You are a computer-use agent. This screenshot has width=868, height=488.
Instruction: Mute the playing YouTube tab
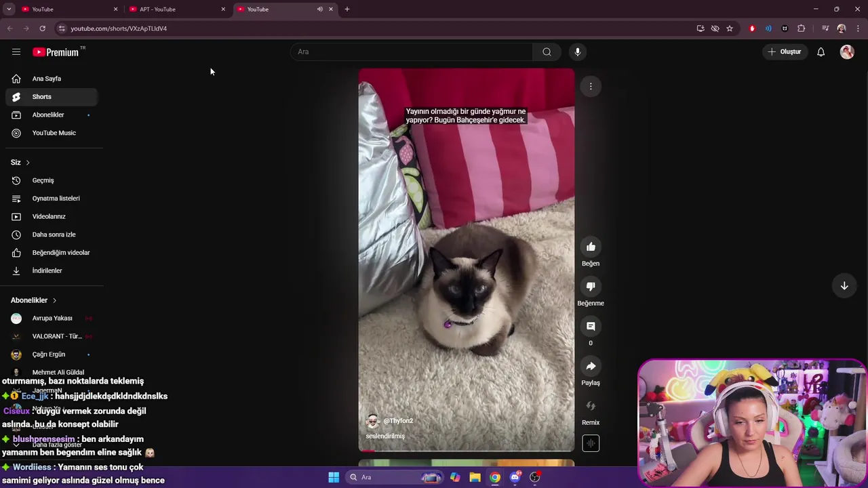click(319, 9)
